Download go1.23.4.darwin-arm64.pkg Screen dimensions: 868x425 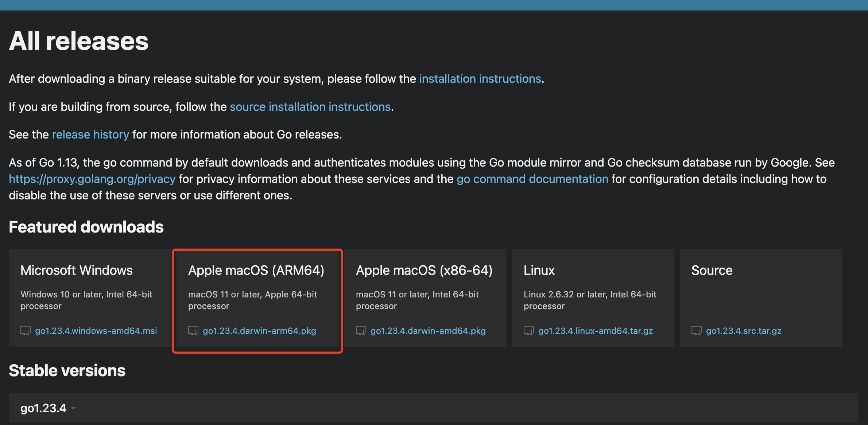(259, 331)
